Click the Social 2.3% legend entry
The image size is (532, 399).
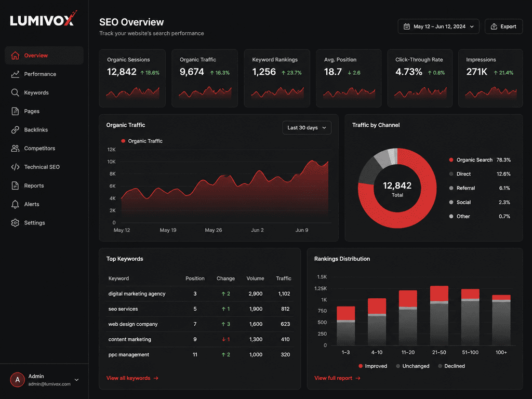pos(480,202)
